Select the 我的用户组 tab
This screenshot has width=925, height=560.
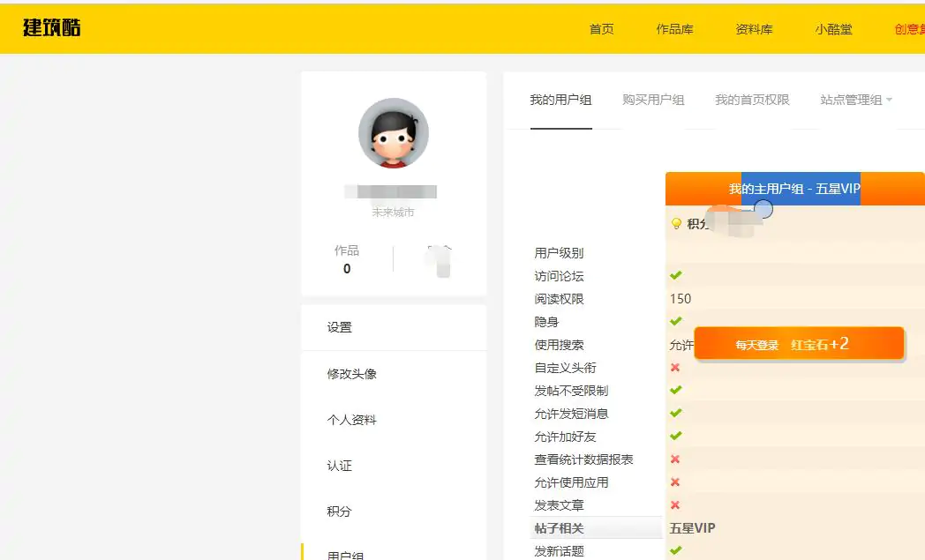click(x=560, y=100)
